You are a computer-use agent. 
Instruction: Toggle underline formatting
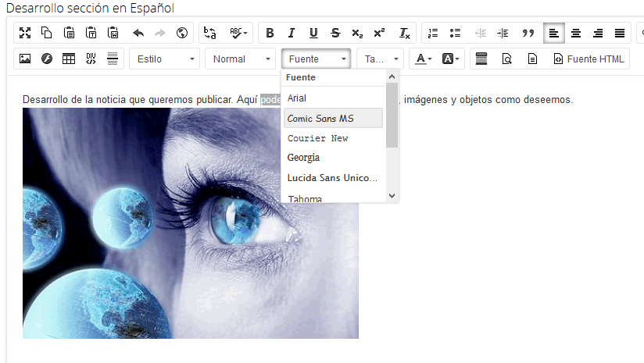(x=313, y=33)
